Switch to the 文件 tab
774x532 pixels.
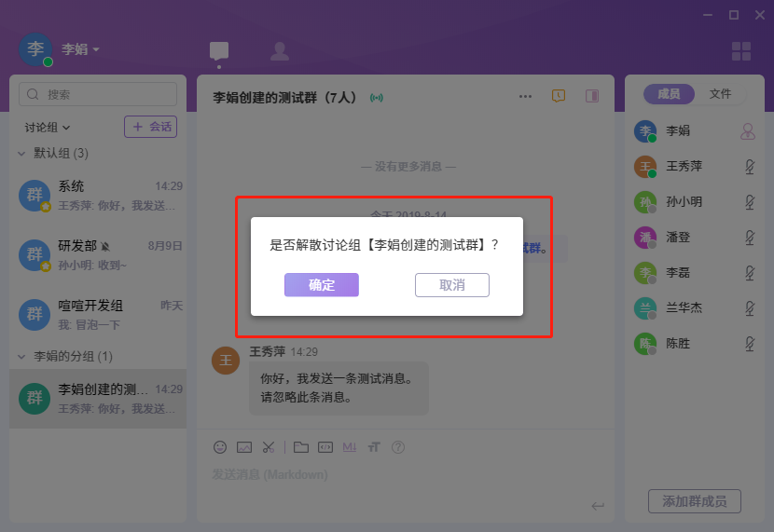720,94
